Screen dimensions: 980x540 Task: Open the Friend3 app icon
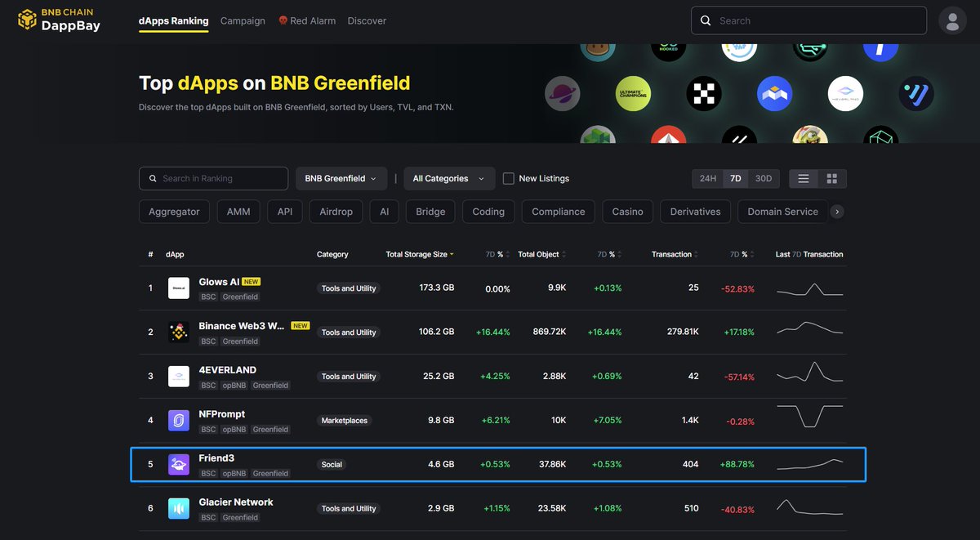(x=179, y=465)
